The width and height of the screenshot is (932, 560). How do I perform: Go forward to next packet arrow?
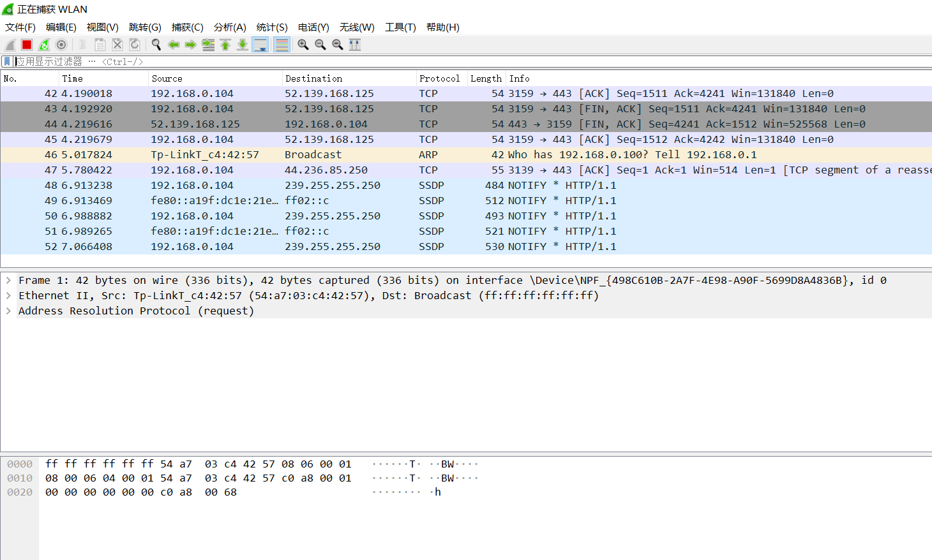point(191,45)
